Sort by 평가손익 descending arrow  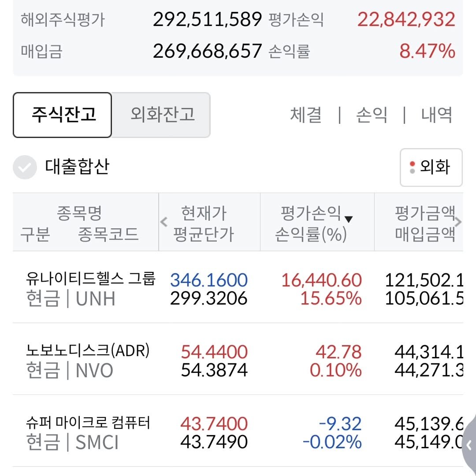[x=349, y=219]
